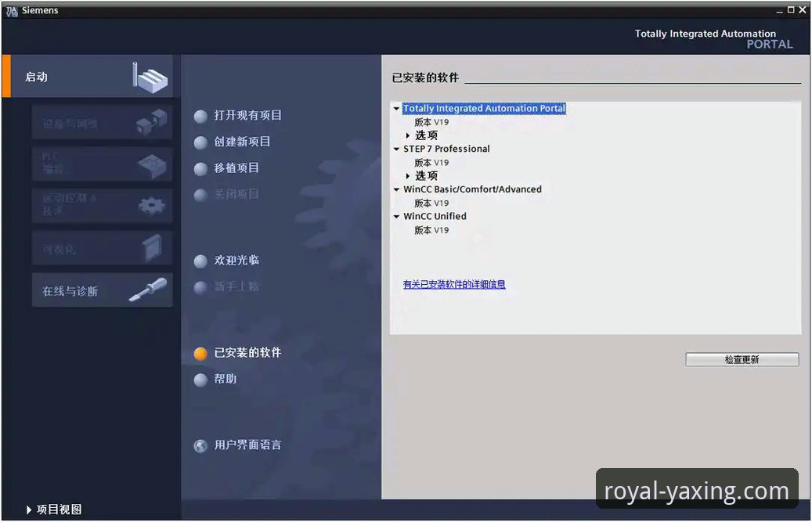Click the orange bullet beside 已安装的软件
The image size is (812, 522).
point(200,354)
